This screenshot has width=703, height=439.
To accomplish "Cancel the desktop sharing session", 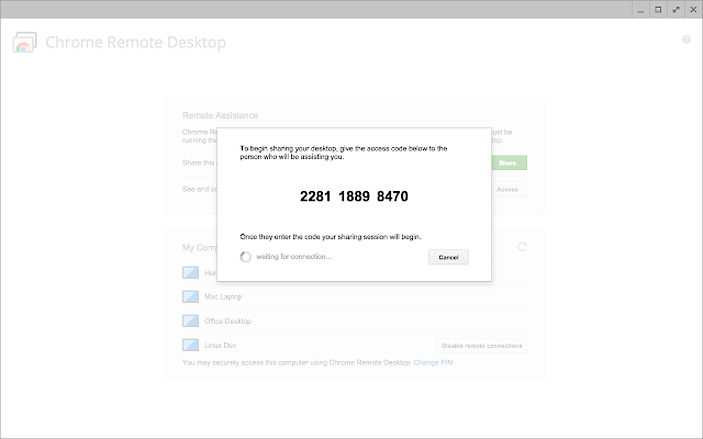I will (448, 257).
